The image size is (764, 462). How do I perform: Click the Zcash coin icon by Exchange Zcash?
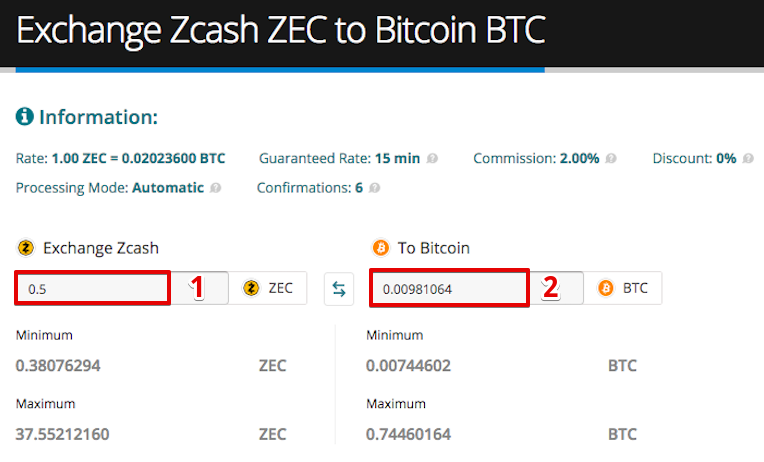tap(26, 248)
